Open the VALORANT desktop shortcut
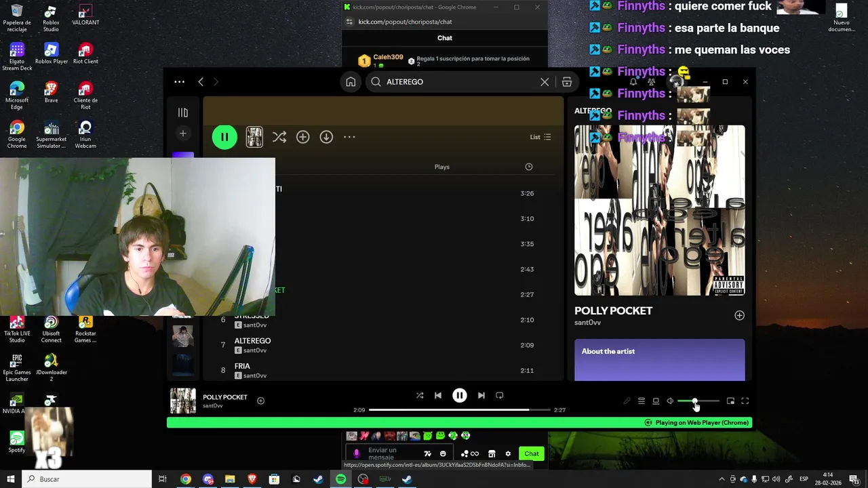 click(85, 16)
